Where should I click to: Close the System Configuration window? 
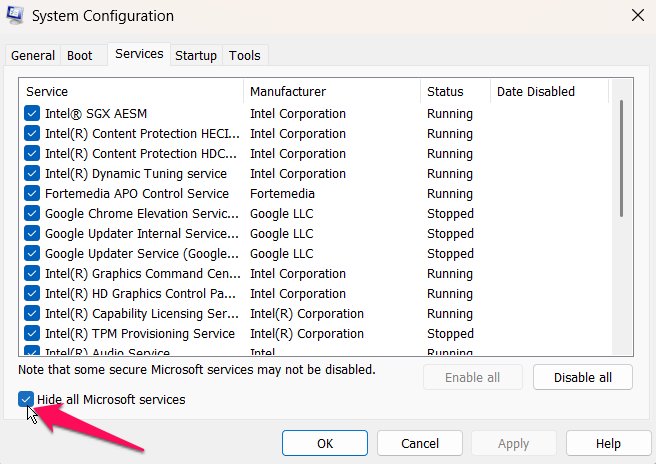pyautogui.click(x=637, y=15)
